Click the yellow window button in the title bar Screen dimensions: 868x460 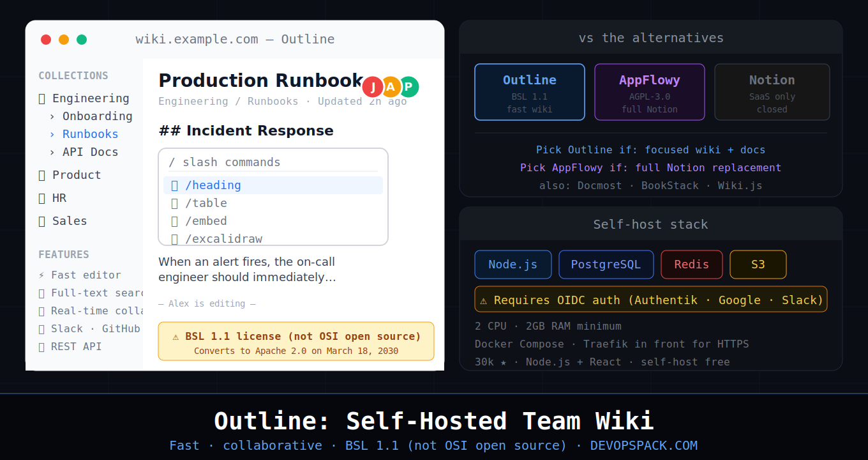click(x=64, y=40)
